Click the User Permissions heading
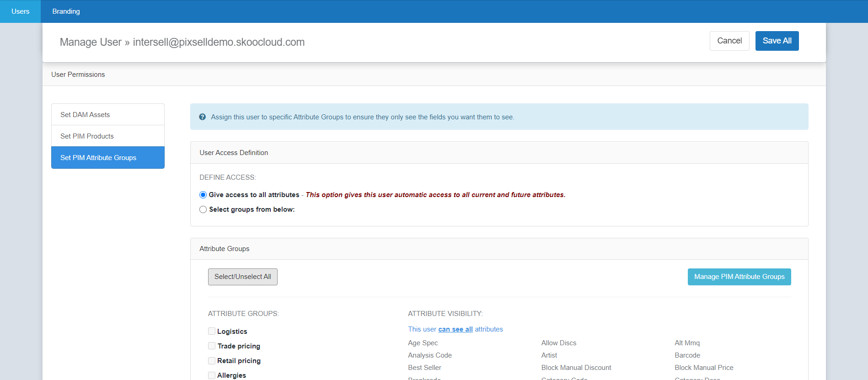Screen dimensions: 868x380 click(x=78, y=75)
